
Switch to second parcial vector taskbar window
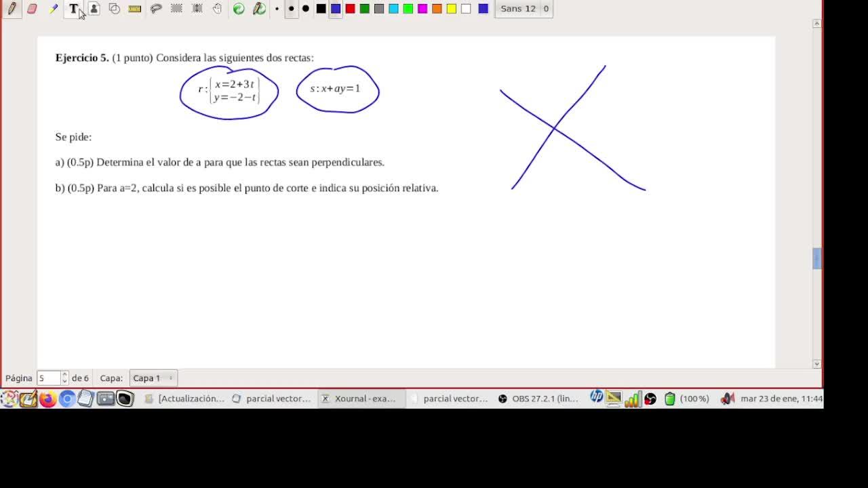[x=449, y=399]
